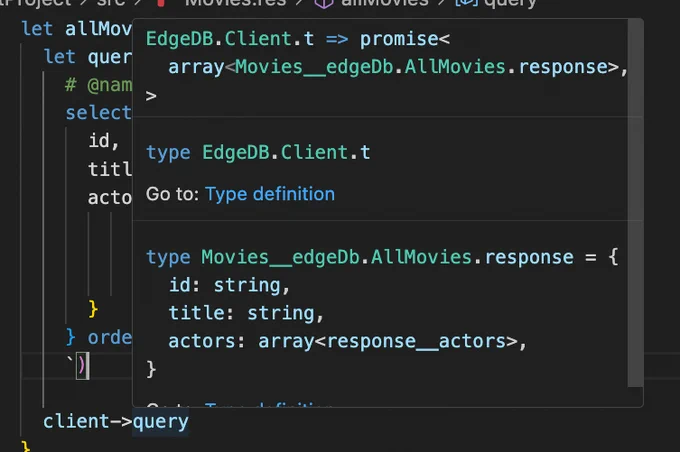Screen dimensions: 680x452
Task: Click the '# @nam' comment line in editor
Action: pos(98,85)
